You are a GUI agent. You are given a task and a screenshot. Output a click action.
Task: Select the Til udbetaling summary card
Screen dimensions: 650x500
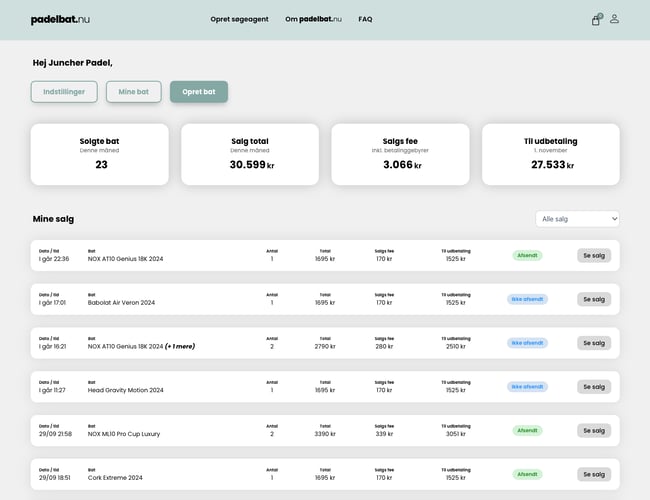[550, 154]
